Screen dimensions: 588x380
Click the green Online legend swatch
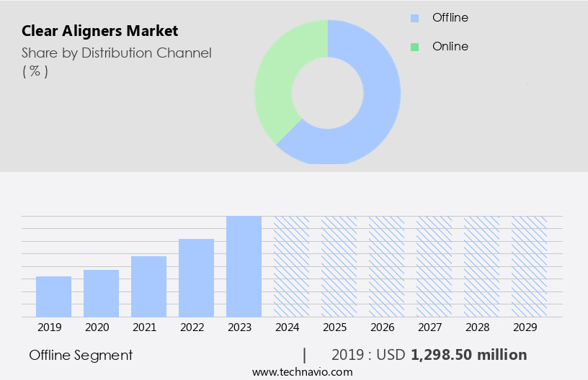414,47
